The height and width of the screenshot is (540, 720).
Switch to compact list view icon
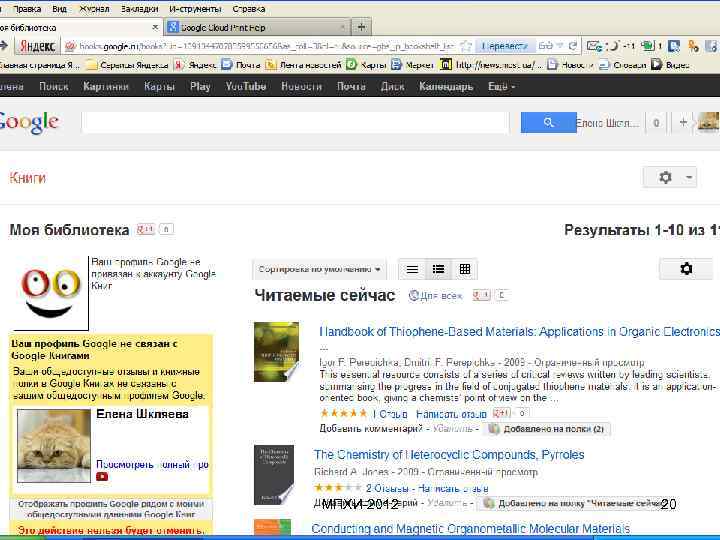pos(412,269)
